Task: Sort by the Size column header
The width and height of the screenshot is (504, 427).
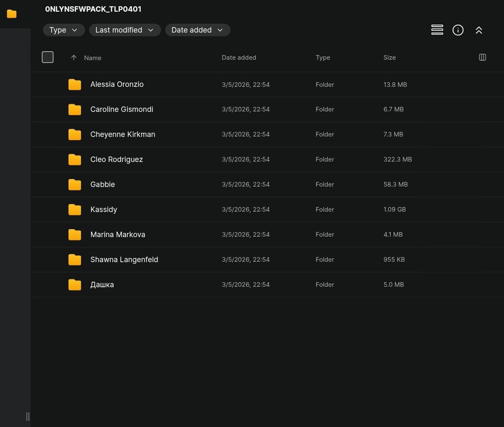Action: (390, 58)
